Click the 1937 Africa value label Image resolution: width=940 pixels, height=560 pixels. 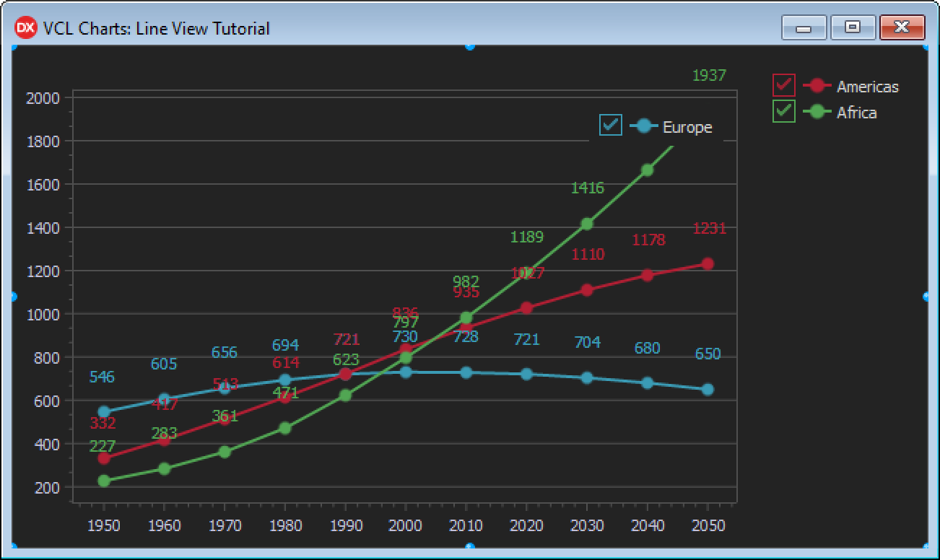pos(708,75)
